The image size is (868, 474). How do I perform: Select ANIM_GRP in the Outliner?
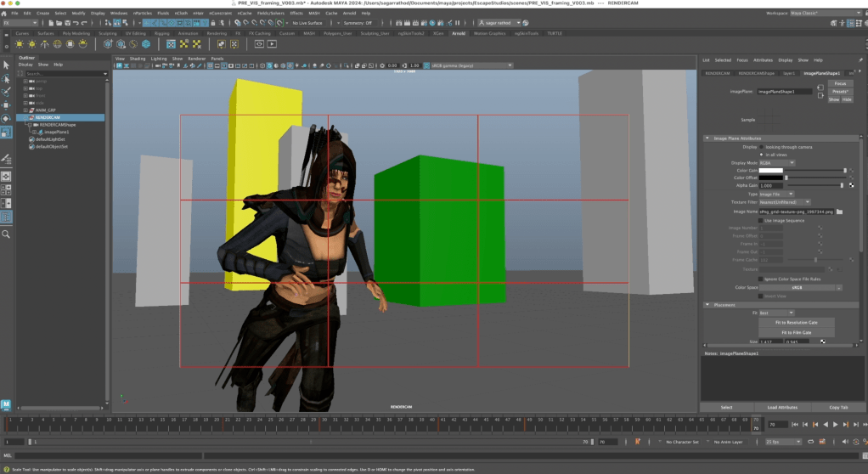pos(44,110)
